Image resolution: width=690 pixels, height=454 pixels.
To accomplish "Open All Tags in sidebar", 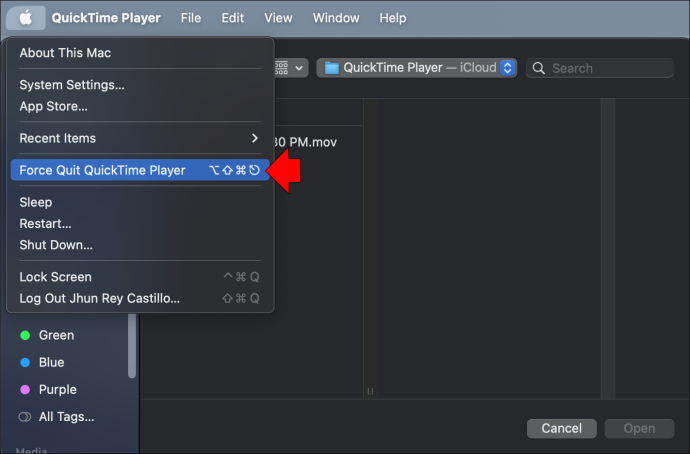I will pos(56,417).
